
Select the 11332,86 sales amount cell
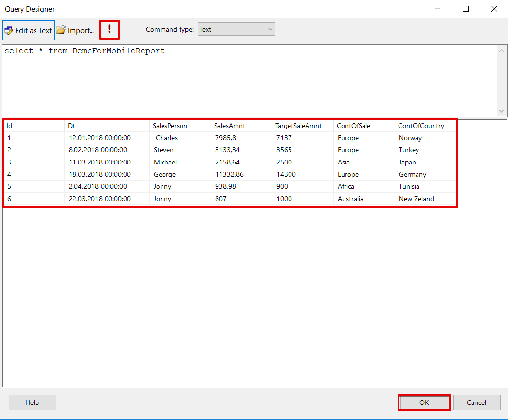[x=229, y=174]
